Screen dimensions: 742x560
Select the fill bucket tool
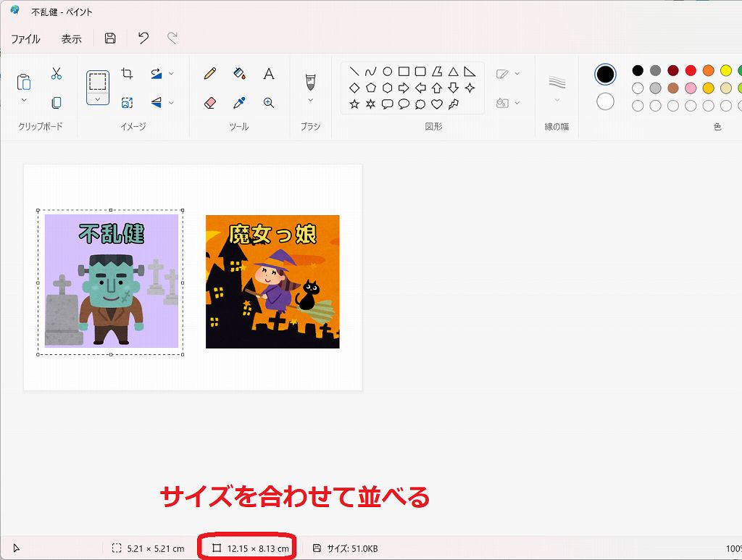point(239,73)
